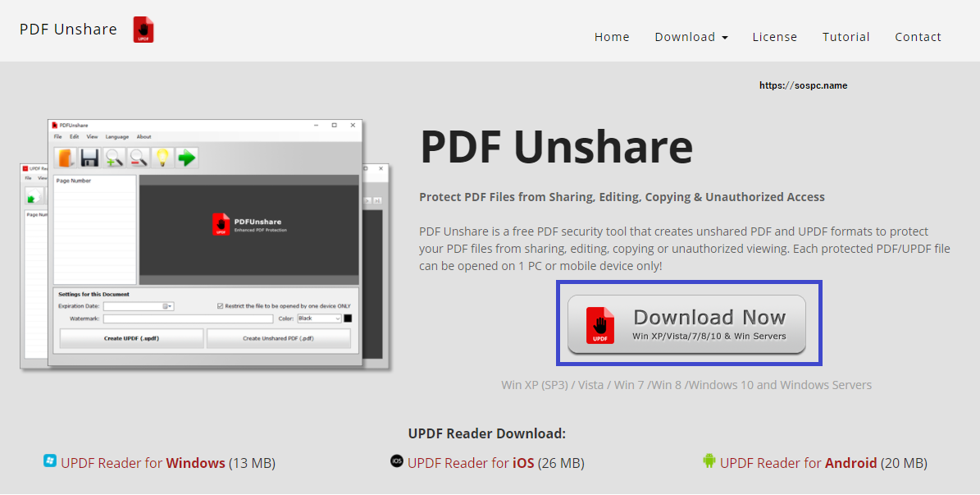This screenshot has height=495, width=980.
Task: Open the Contact page link
Action: pyautogui.click(x=918, y=37)
